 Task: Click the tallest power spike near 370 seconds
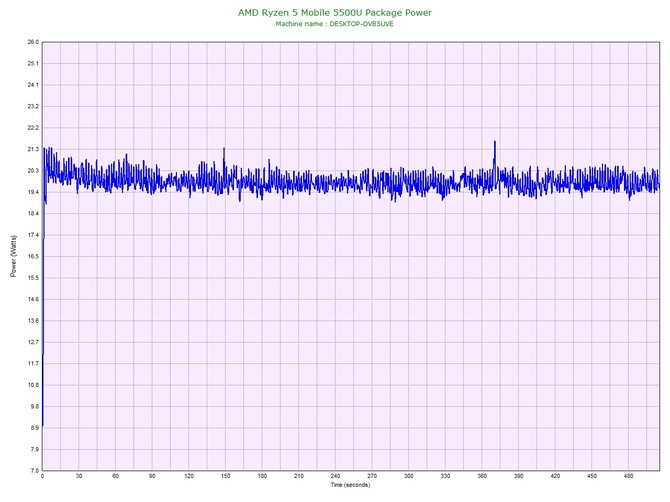click(494, 142)
